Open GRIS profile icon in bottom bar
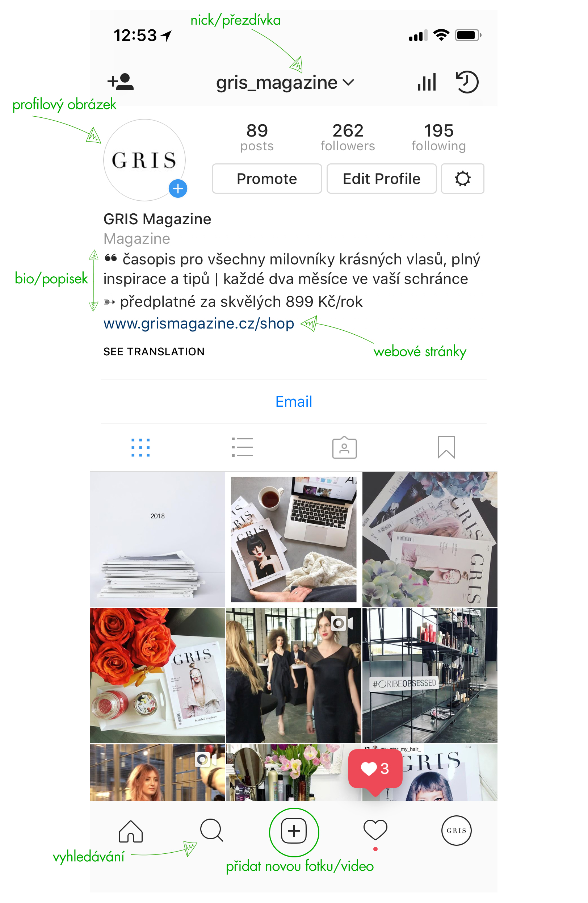 tap(456, 831)
